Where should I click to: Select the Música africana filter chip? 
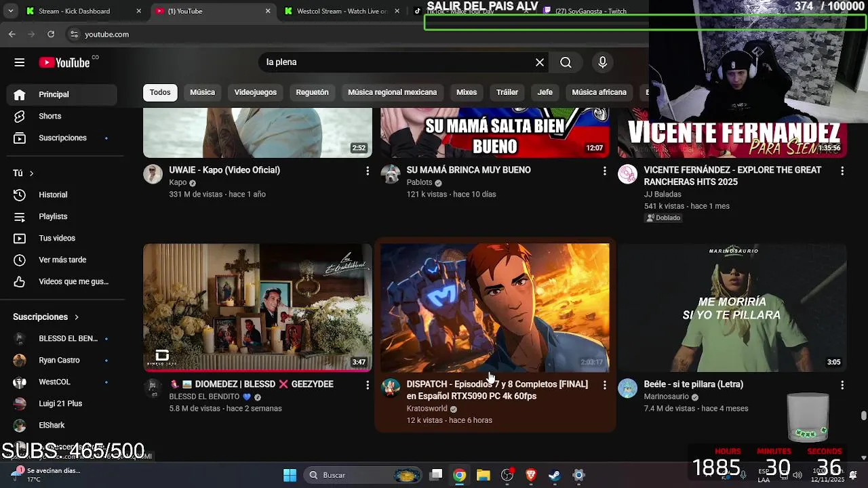[599, 92]
